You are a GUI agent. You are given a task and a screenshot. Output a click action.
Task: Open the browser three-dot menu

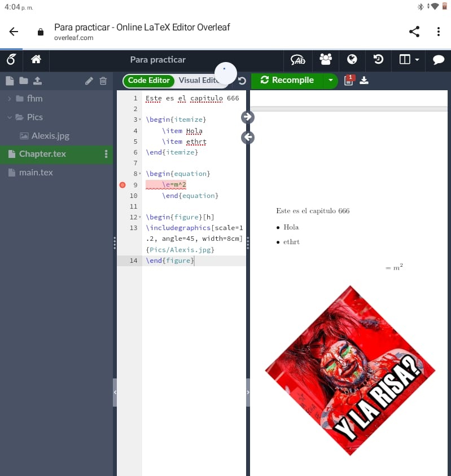438,32
